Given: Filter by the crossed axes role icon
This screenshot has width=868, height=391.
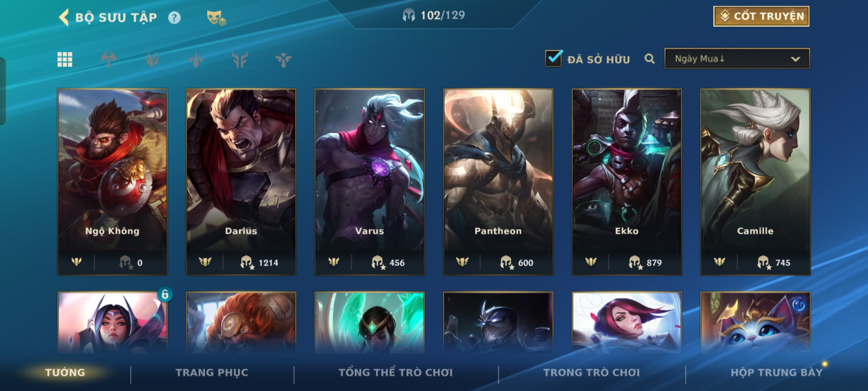Looking at the screenshot, I should (109, 59).
